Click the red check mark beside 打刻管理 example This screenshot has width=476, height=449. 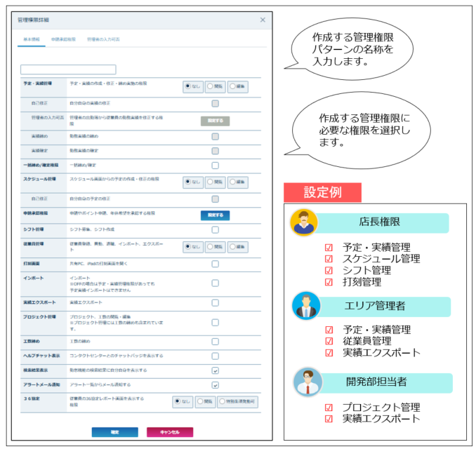[329, 282]
